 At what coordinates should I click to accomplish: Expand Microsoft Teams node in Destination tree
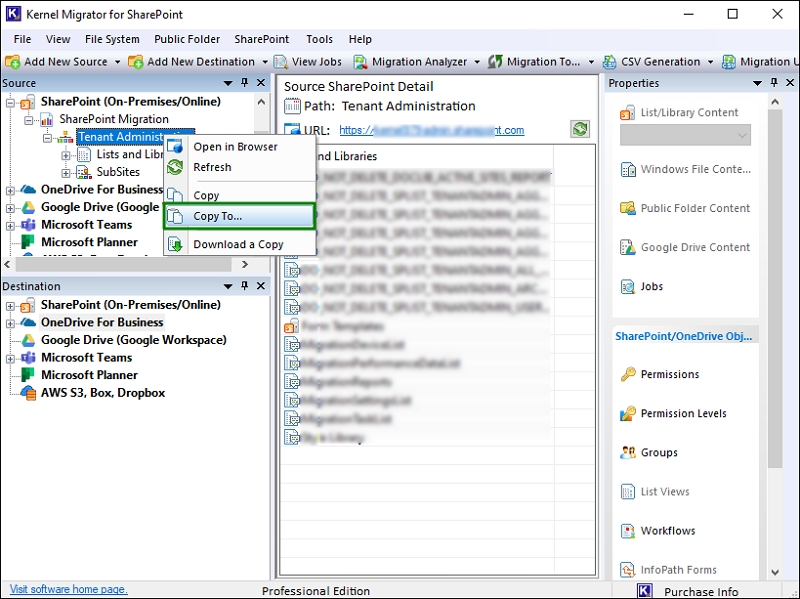coord(10,359)
